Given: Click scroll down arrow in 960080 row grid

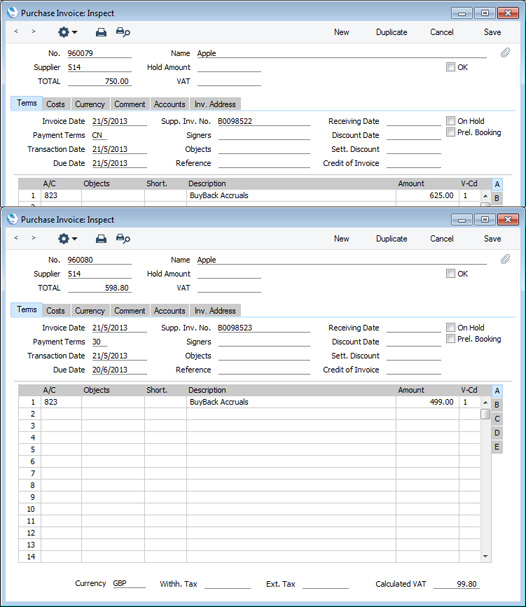Looking at the screenshot, I should 485,556.
